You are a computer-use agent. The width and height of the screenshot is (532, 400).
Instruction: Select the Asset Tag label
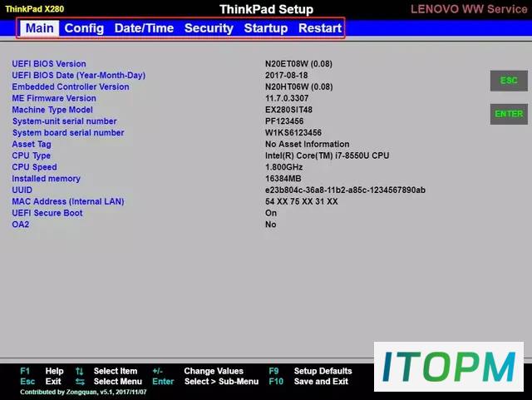[x=32, y=145]
